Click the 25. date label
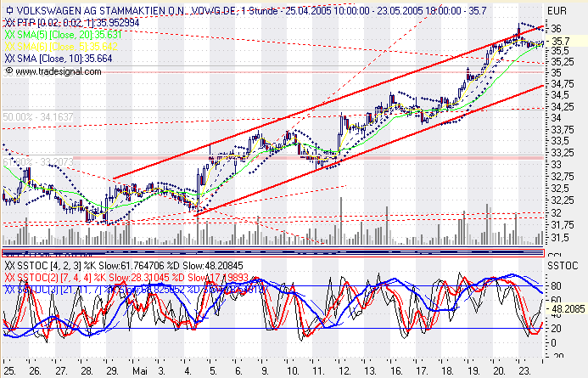 click(x=9, y=371)
